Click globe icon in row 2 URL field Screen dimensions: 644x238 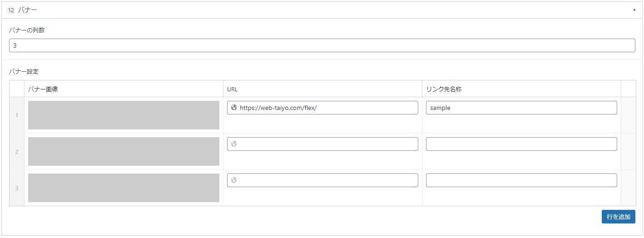coord(234,144)
